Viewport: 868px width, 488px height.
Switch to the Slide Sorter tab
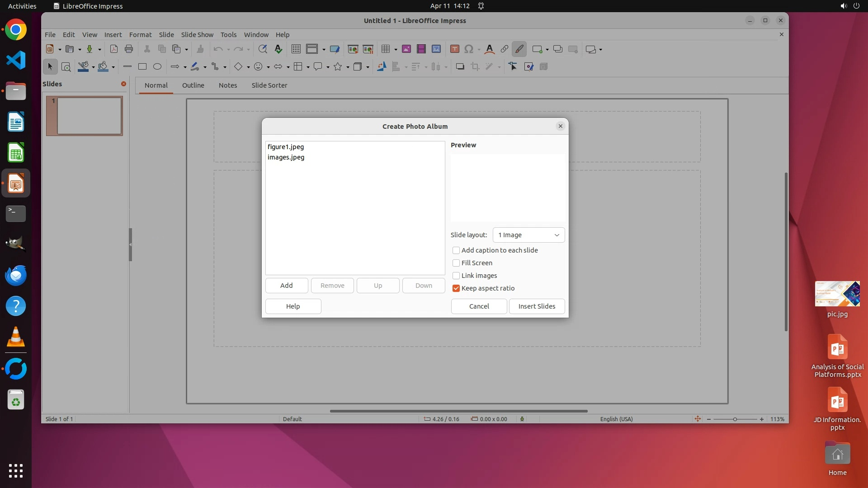click(269, 85)
